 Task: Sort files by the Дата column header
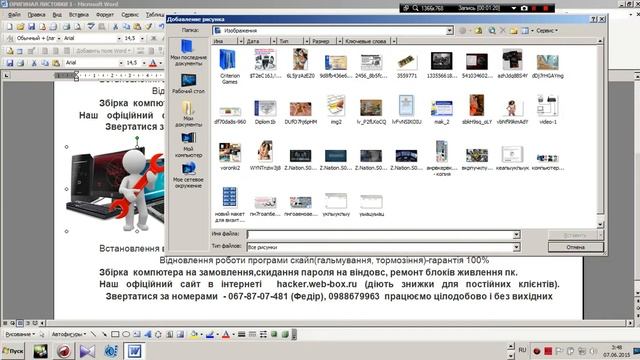coord(258,41)
